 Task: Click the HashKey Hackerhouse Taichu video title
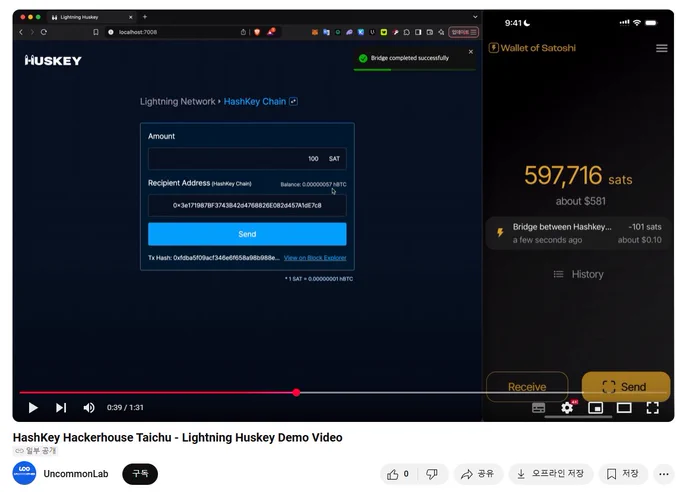click(177, 437)
